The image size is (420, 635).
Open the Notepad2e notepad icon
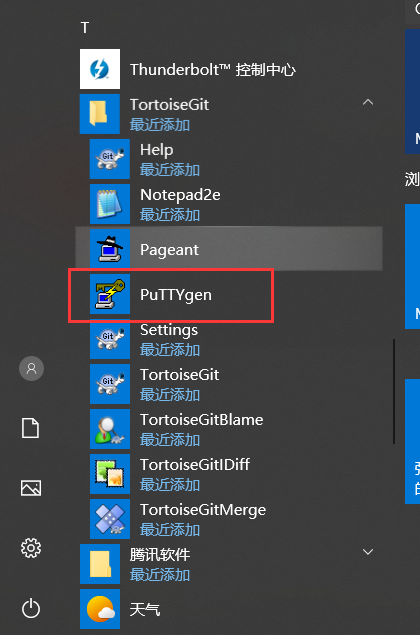(110, 204)
